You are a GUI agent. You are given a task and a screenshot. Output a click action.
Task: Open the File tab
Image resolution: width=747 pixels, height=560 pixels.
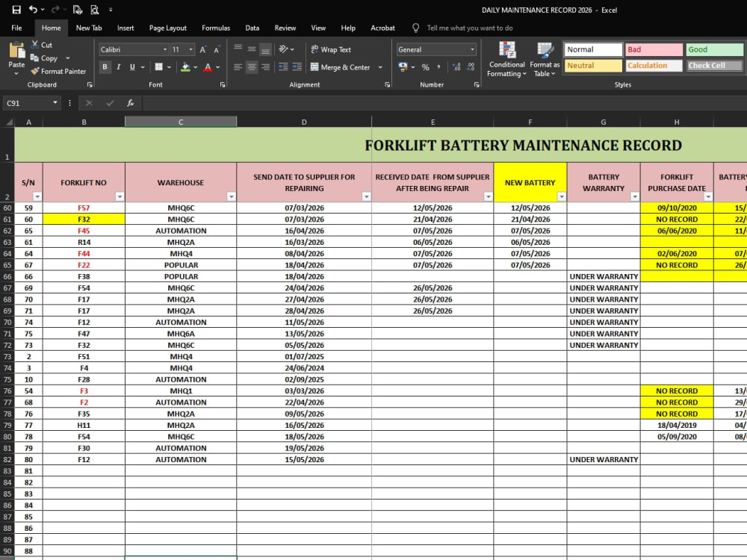16,28
